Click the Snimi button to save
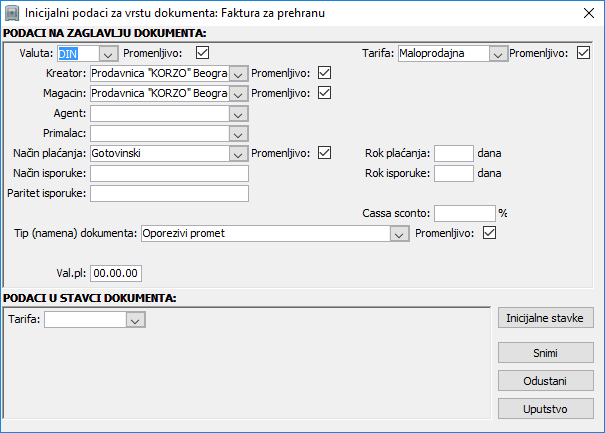Screen dimensions: 605x433 pos(546,353)
